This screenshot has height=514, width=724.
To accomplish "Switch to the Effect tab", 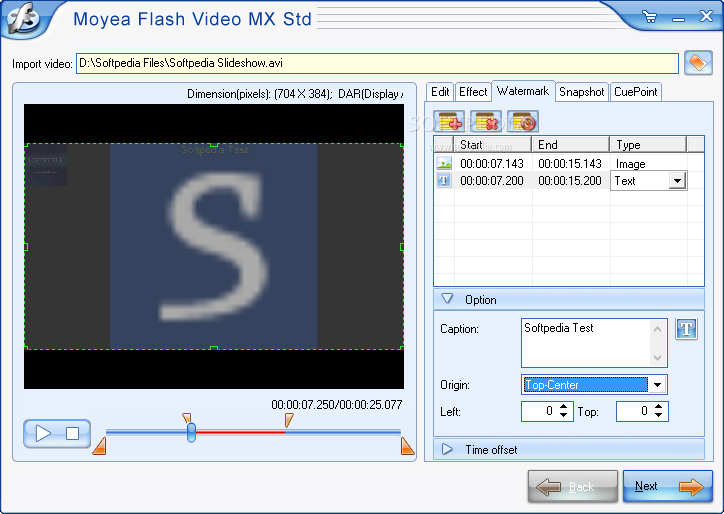I will click(473, 92).
